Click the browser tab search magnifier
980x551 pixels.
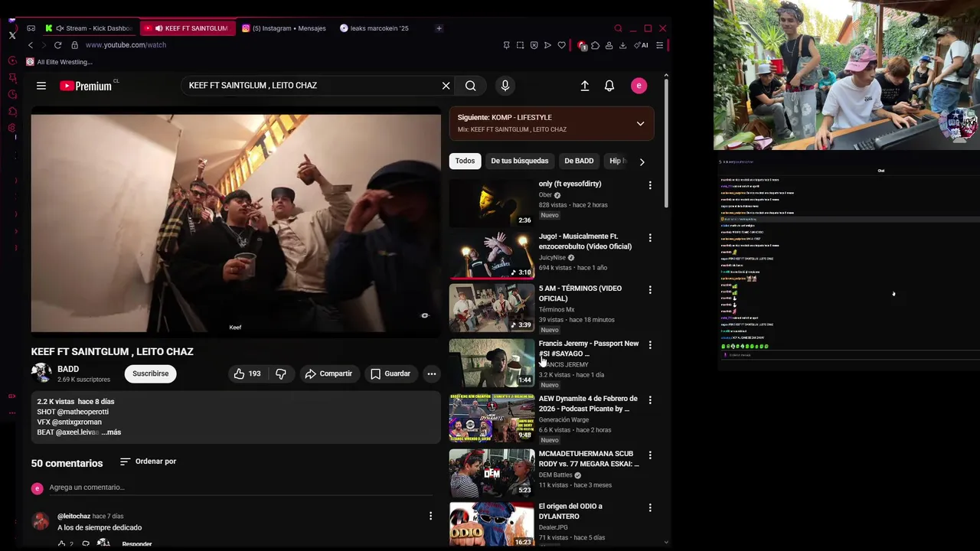pyautogui.click(x=618, y=28)
